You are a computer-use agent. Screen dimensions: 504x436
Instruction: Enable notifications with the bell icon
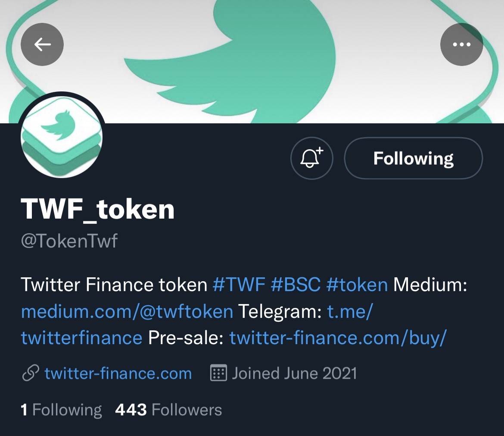312,158
